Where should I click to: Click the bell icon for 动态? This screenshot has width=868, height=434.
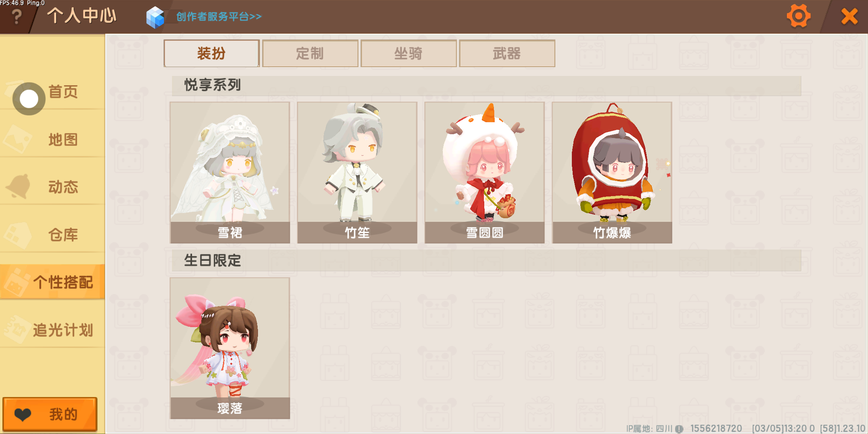coord(18,186)
